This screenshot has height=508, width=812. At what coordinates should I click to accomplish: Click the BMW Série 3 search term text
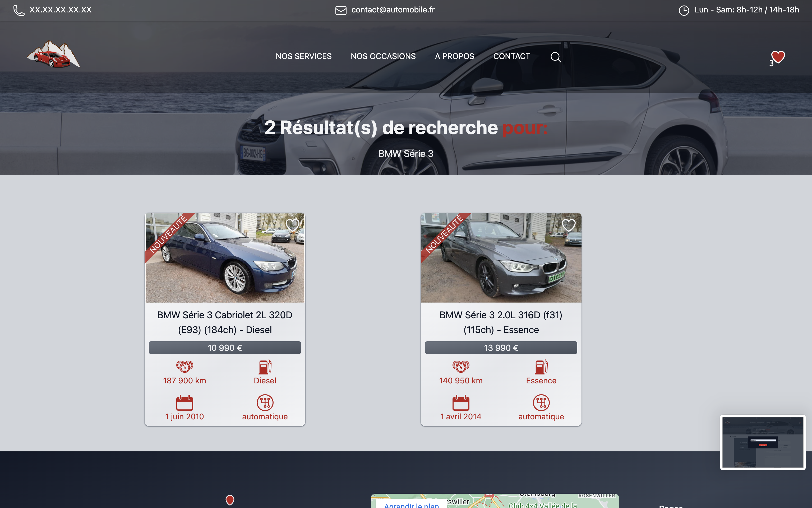coord(406,153)
